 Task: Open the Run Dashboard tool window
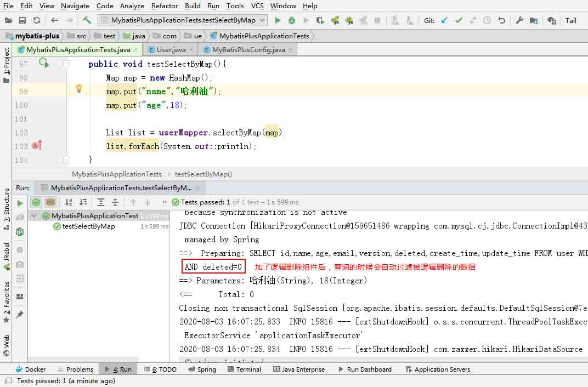pos(365,369)
